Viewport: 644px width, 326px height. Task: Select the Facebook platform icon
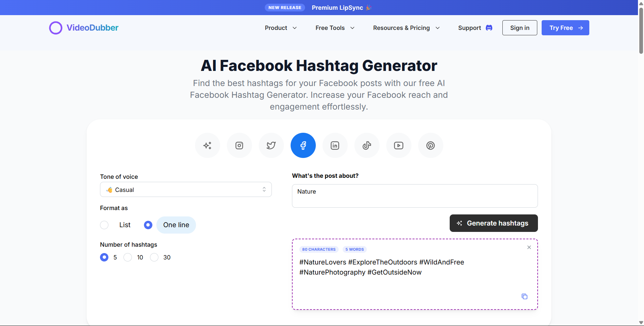[x=303, y=146]
